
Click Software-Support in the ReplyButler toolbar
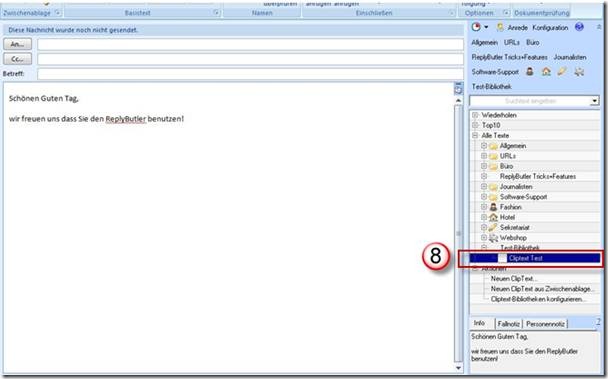495,72
